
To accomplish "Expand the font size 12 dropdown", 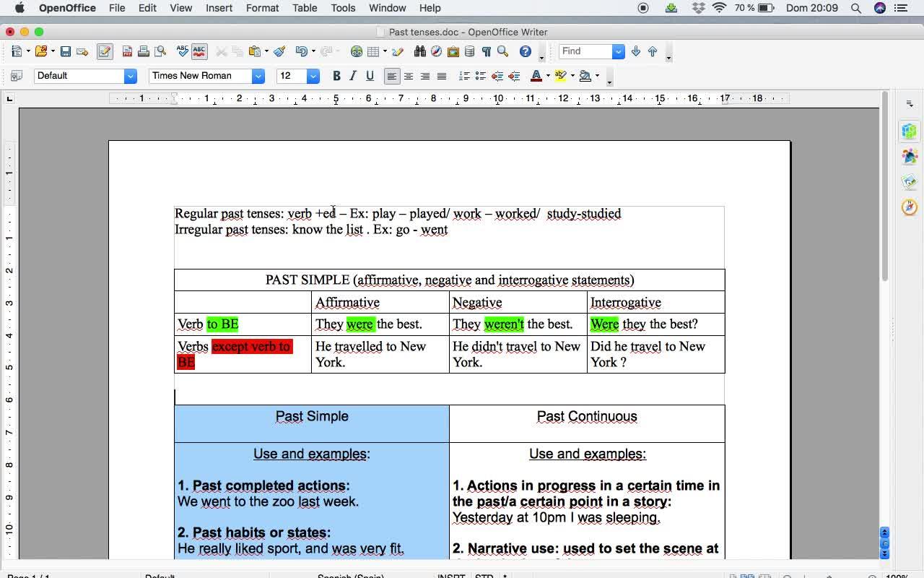I will 313,76.
